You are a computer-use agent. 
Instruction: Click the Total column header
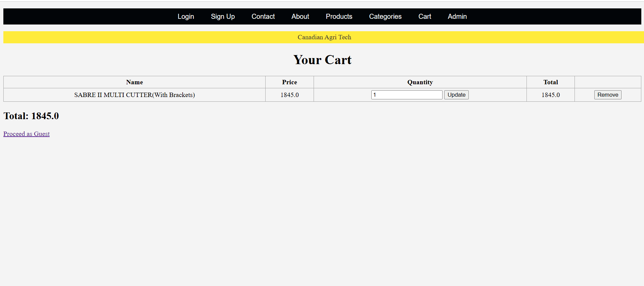pos(551,82)
